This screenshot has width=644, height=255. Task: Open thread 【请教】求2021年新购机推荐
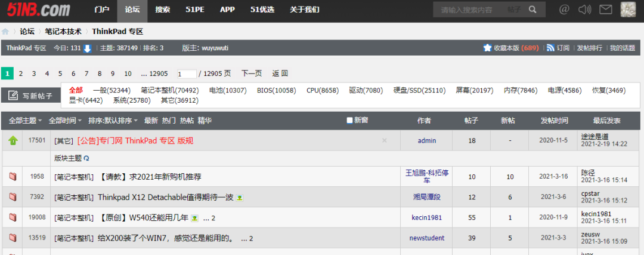pos(150,177)
